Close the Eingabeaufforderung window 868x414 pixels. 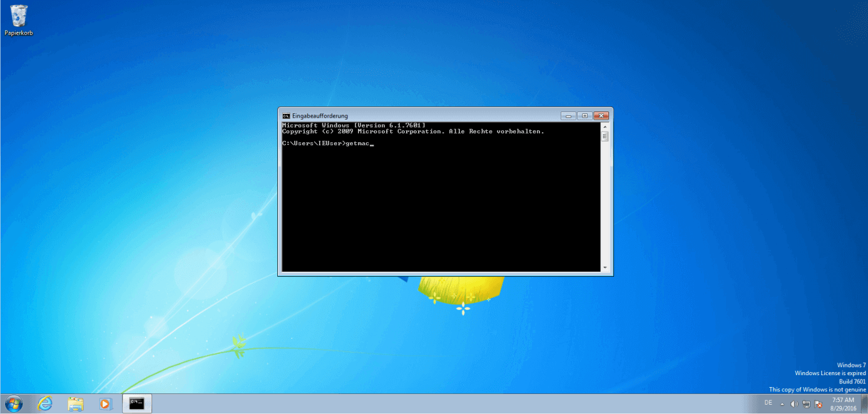tap(600, 116)
